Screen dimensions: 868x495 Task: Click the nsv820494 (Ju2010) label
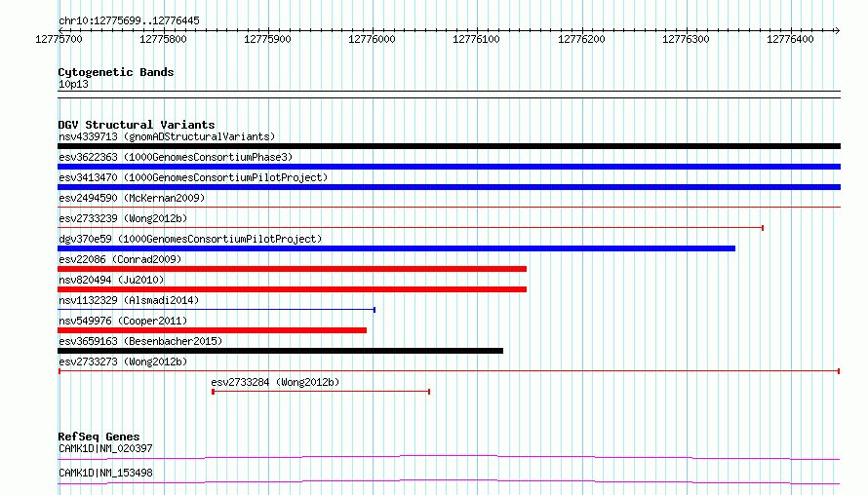click(111, 280)
